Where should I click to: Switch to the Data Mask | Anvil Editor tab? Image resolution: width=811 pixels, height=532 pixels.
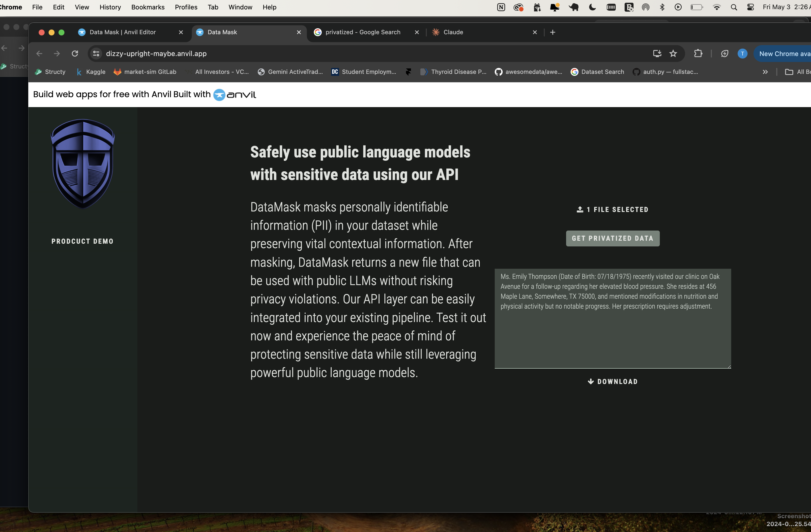123,32
